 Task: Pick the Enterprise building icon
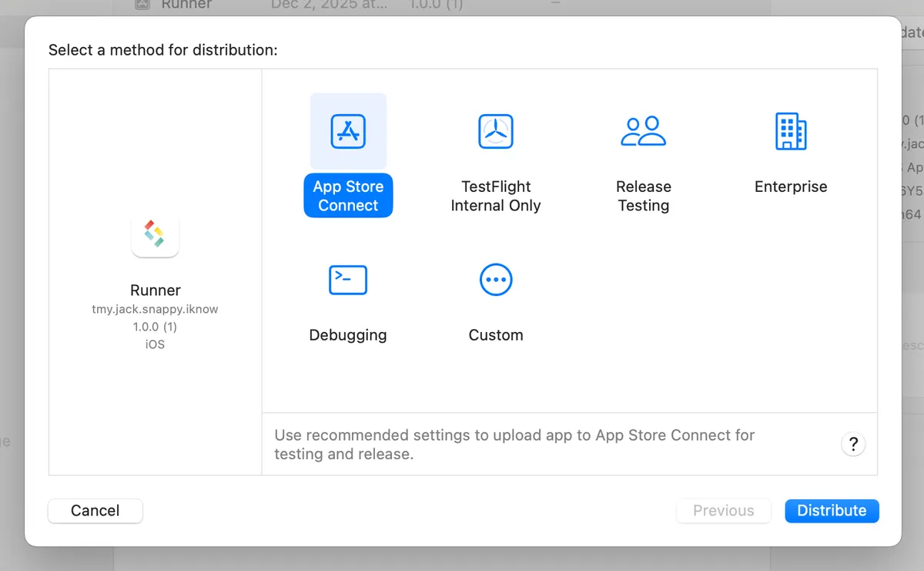click(791, 131)
